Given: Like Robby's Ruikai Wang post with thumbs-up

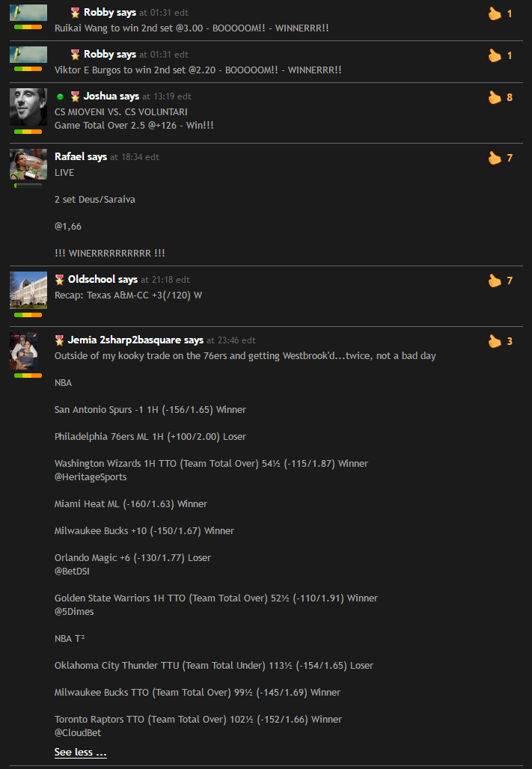Looking at the screenshot, I should coord(495,13).
